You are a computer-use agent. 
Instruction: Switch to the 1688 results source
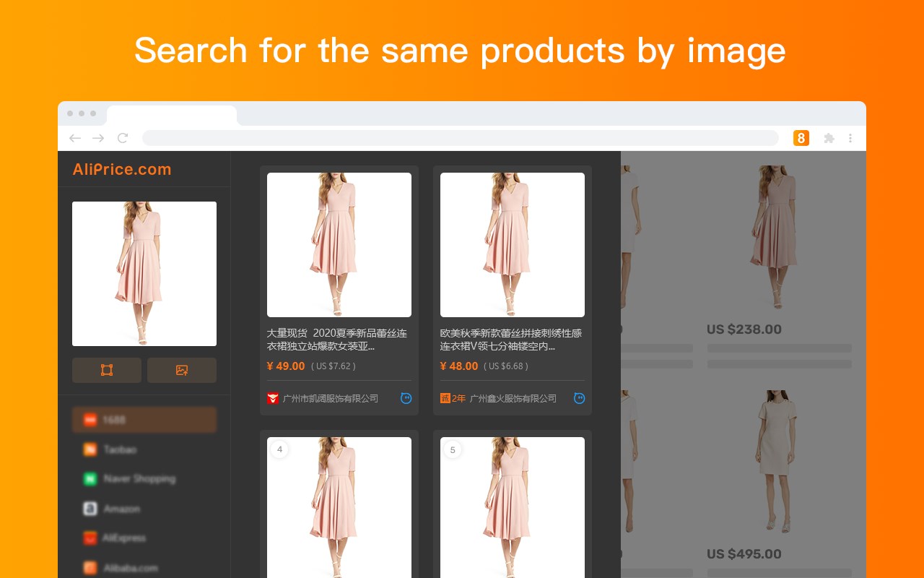(x=144, y=420)
